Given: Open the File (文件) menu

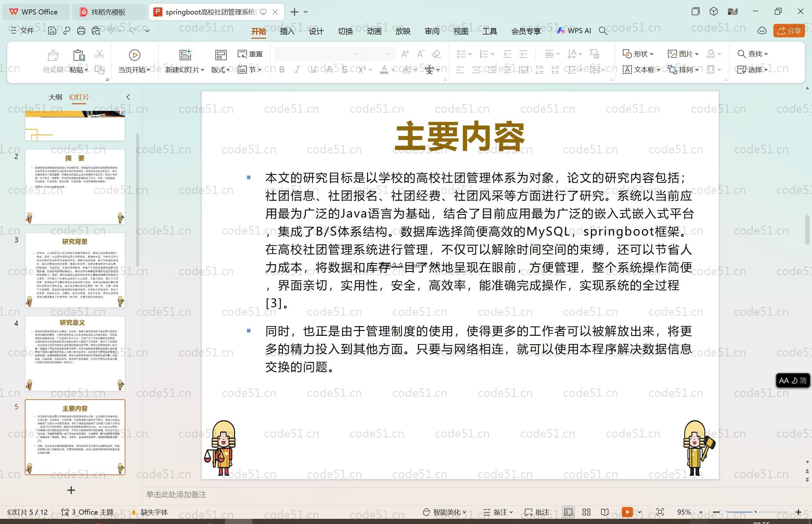Looking at the screenshot, I should (22, 31).
